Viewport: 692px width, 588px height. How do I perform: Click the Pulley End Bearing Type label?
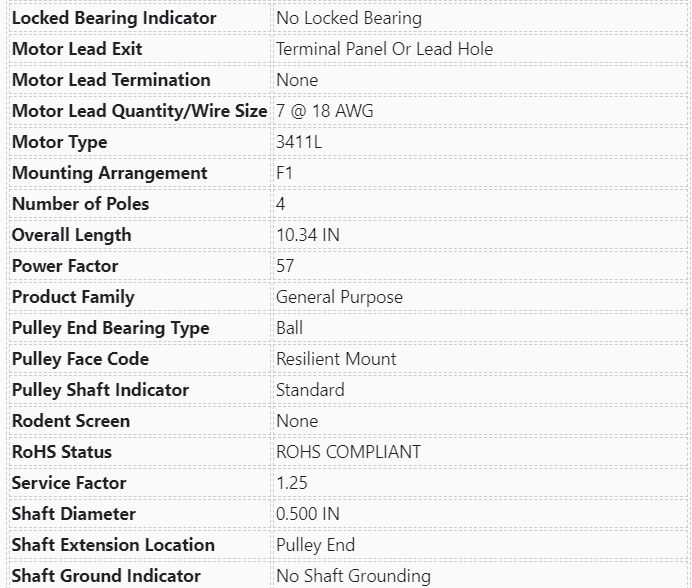click(x=111, y=328)
